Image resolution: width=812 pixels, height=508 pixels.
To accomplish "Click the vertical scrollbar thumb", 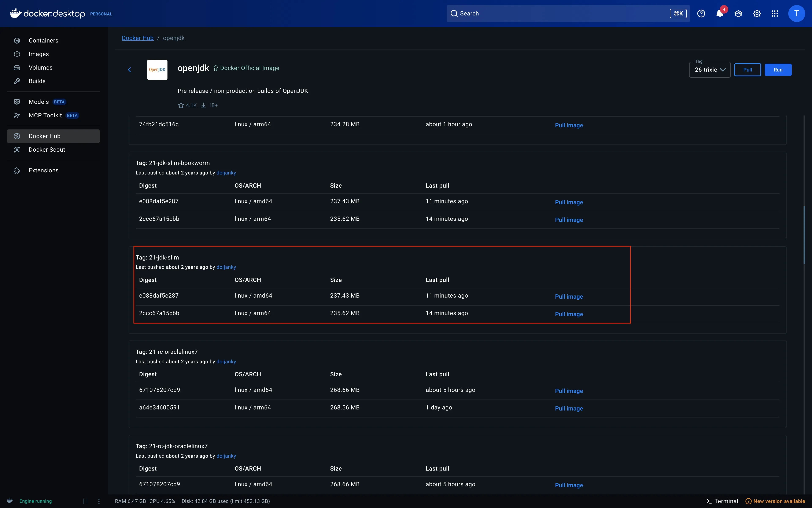I will [804, 235].
